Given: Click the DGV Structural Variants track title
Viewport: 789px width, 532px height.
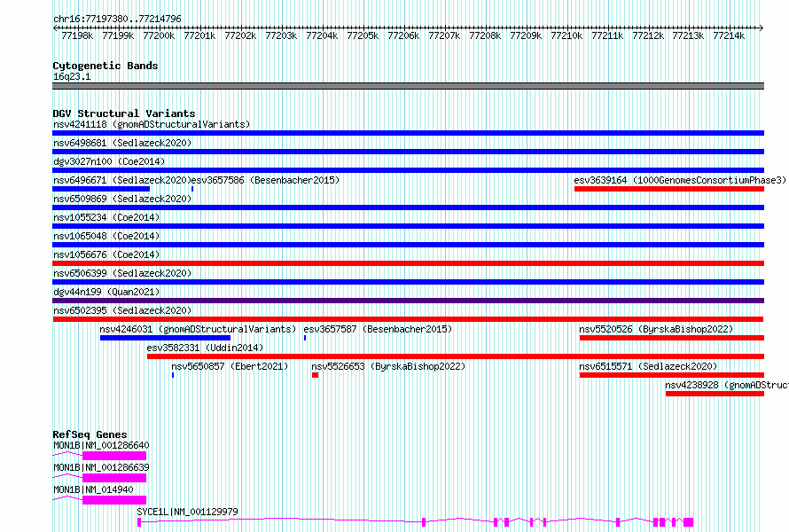Looking at the screenshot, I should 124,113.
